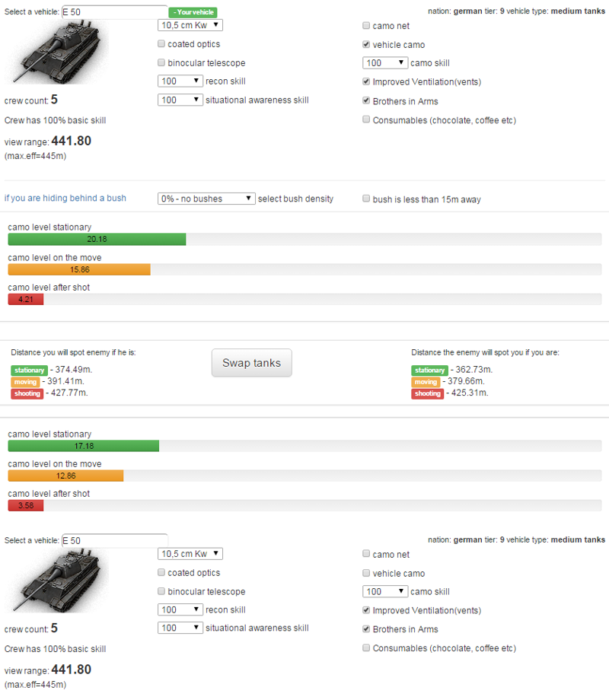
Task: Click the green Your vehicle badge
Action: coord(193,12)
